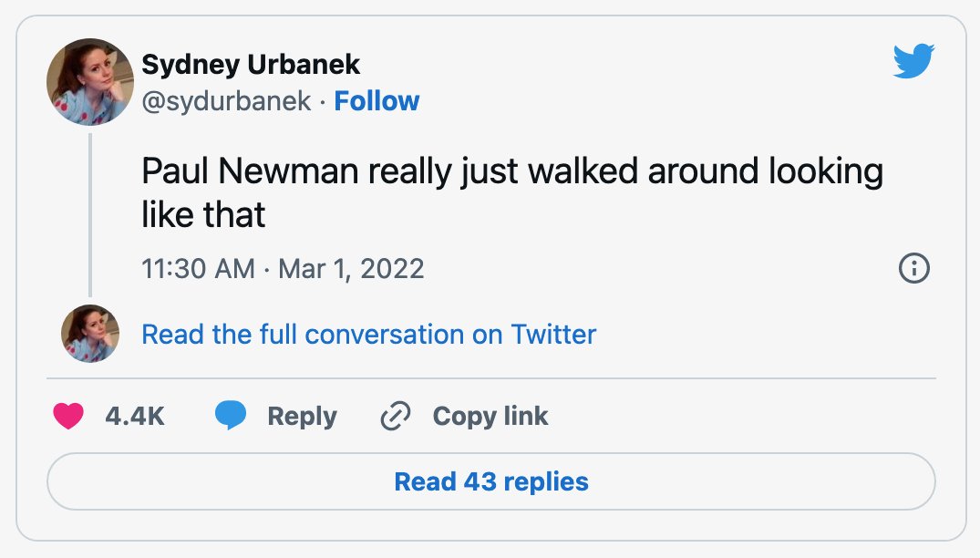Open the Sydney Urbanek display name
This screenshot has width=980, height=558.
pyautogui.click(x=251, y=65)
